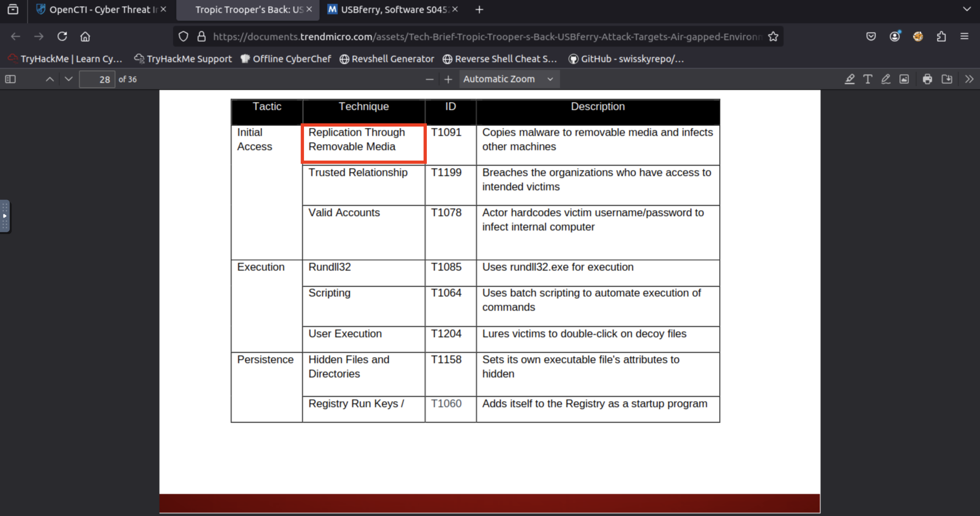The height and width of the screenshot is (516, 980).
Task: Select the PDF highlight tool
Action: point(849,79)
